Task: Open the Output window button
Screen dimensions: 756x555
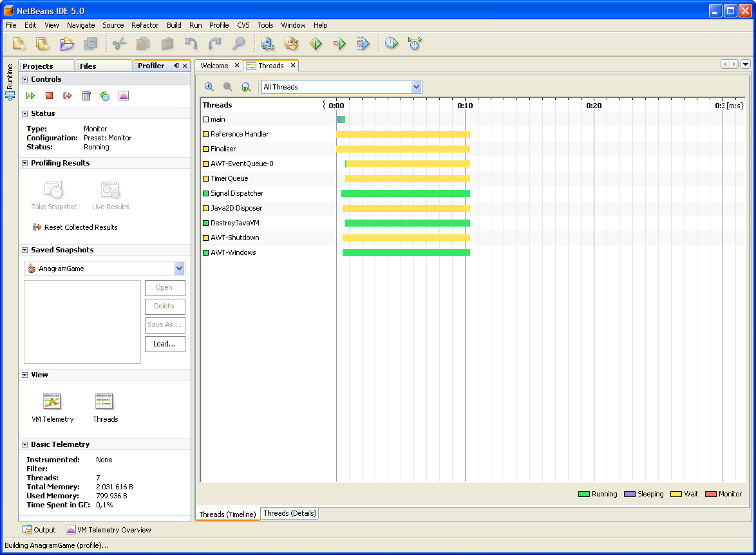Action: (39, 530)
